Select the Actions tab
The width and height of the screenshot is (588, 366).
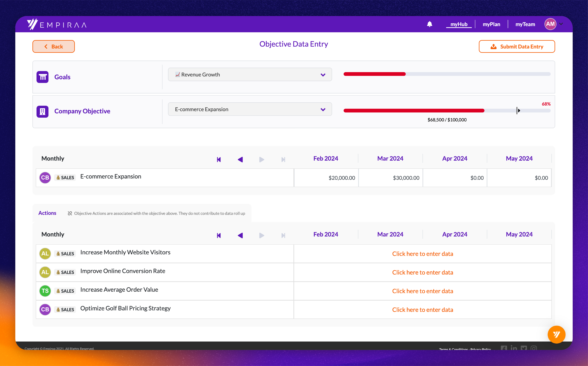click(47, 213)
